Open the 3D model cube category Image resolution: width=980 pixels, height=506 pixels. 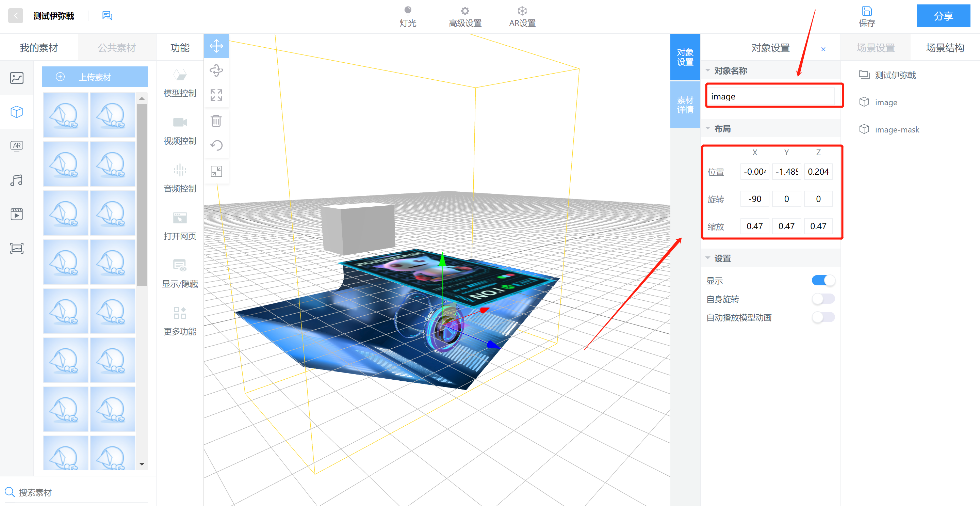tap(17, 112)
